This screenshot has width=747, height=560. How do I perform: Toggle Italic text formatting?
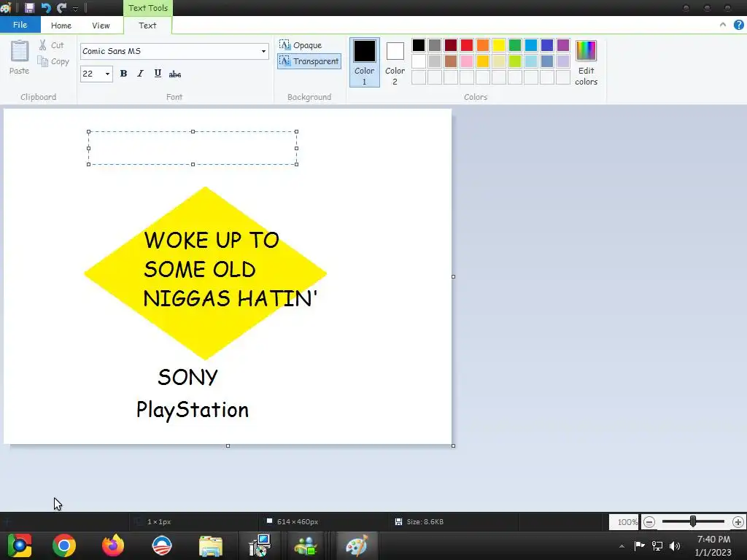pyautogui.click(x=140, y=74)
